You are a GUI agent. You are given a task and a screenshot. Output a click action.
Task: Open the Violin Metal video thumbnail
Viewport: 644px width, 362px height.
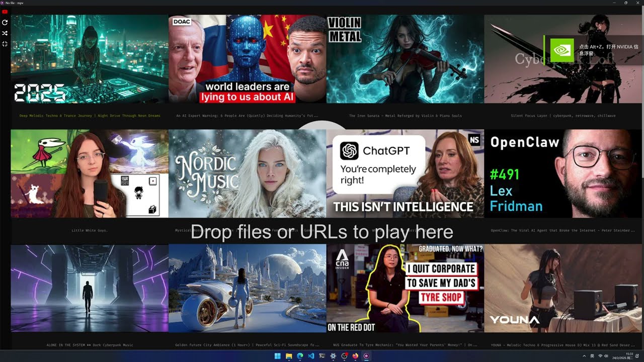405,59
